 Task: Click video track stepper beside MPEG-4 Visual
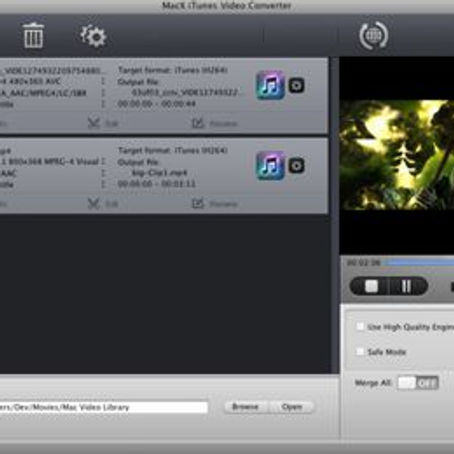[103, 162]
